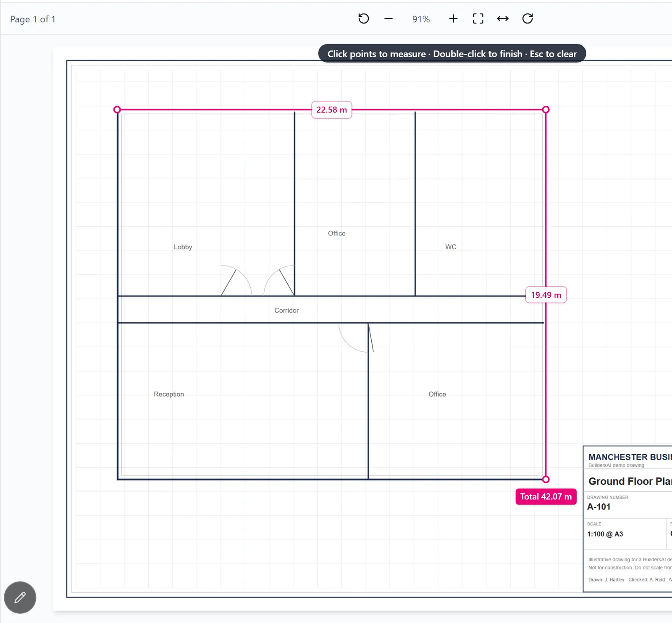The height and width of the screenshot is (623, 672).
Task: Click the Page 1 of 1 indicator
Action: [x=33, y=19]
